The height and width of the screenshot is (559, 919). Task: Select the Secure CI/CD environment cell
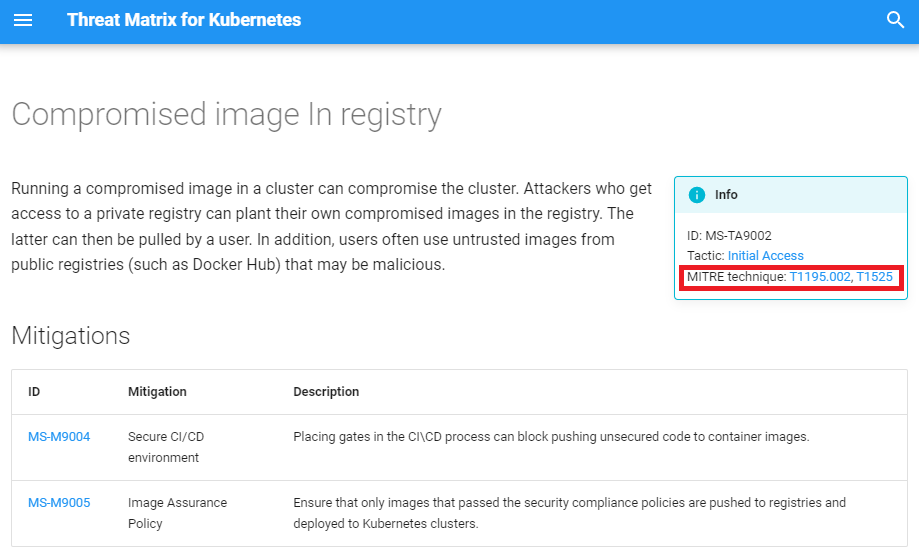(166, 447)
